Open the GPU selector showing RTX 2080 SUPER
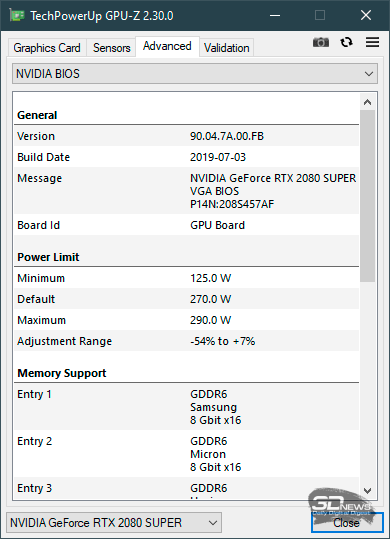 [x=114, y=522]
